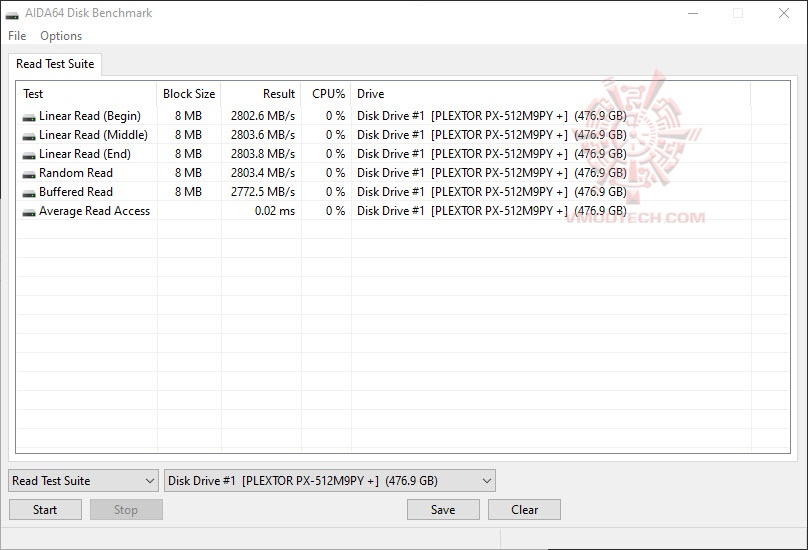Screen dimensions: 808x550
Task: Start the disk benchmark
Action: (45, 510)
